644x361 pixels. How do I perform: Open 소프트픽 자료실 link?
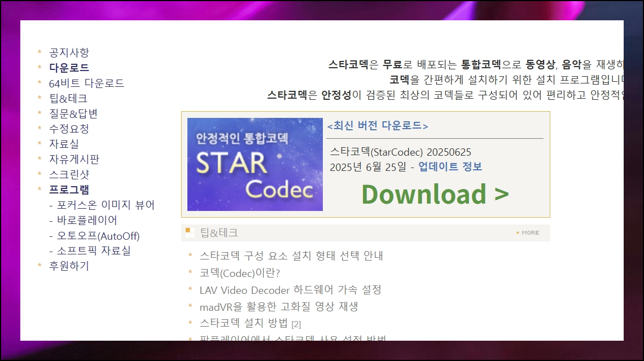point(94,250)
